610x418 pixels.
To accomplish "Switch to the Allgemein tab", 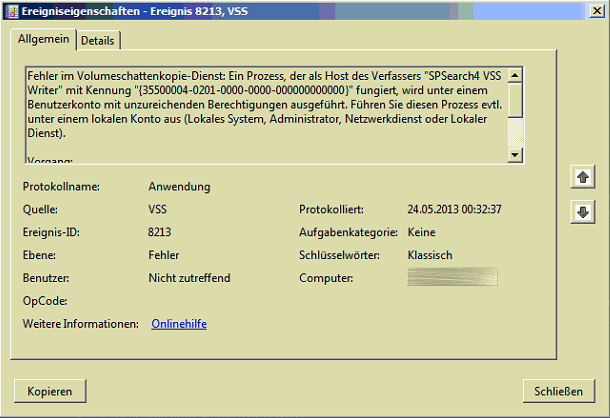I will click(x=44, y=39).
